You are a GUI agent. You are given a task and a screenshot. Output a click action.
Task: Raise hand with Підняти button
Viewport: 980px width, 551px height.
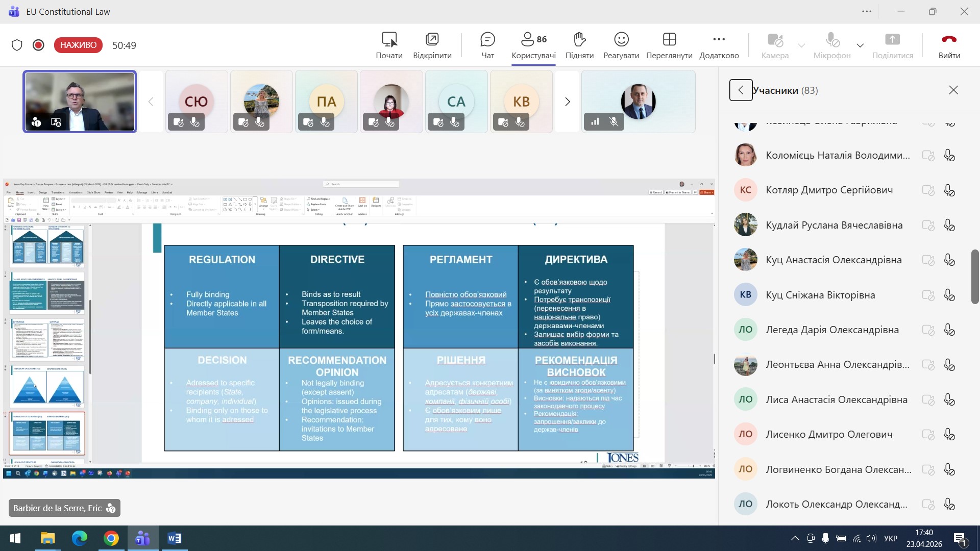579,45
